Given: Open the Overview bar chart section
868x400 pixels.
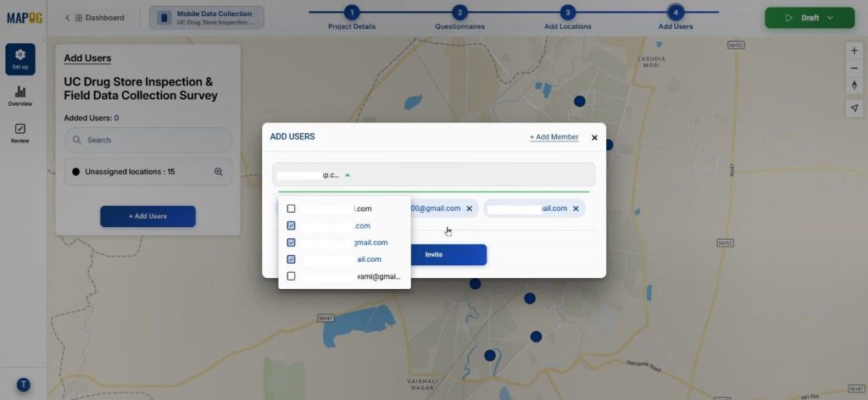Looking at the screenshot, I should click(20, 97).
